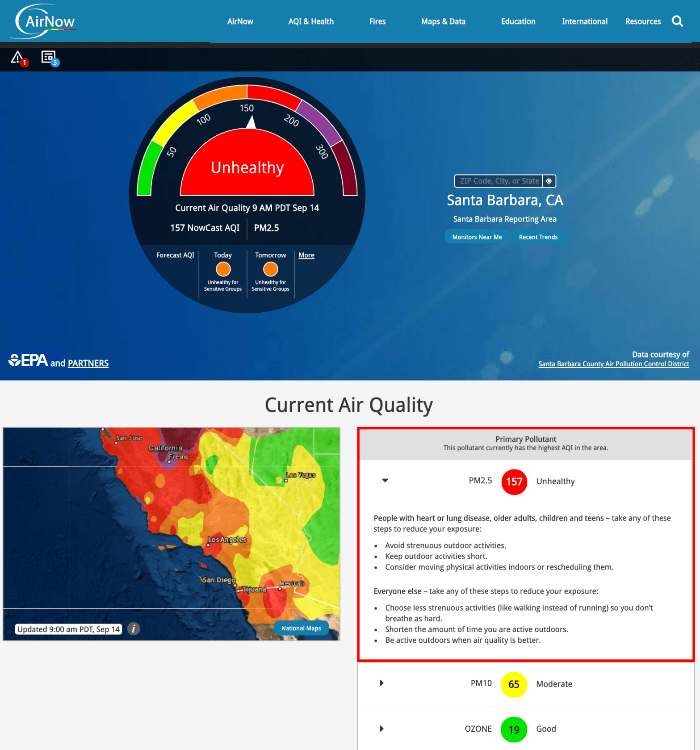The width and height of the screenshot is (700, 750).
Task: Open the More forecast link
Action: [x=306, y=255]
